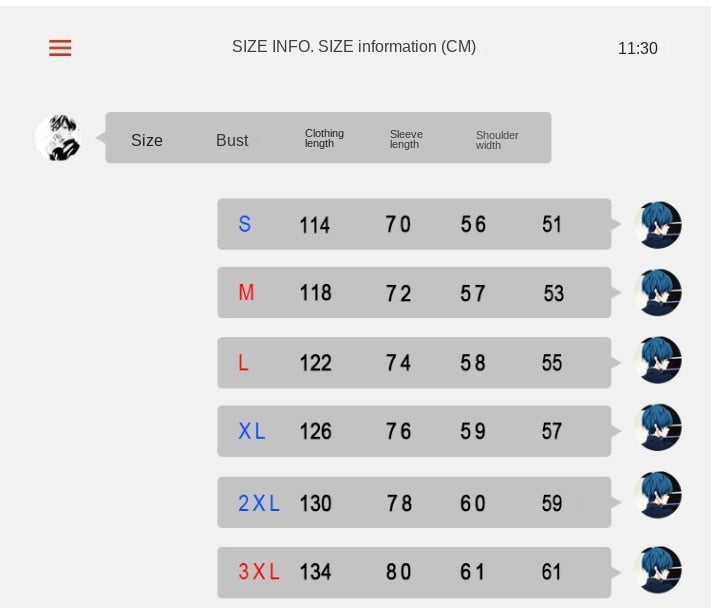Click the blue-haired avatar beside 2XL row
This screenshot has width=711, height=608.
(658, 495)
